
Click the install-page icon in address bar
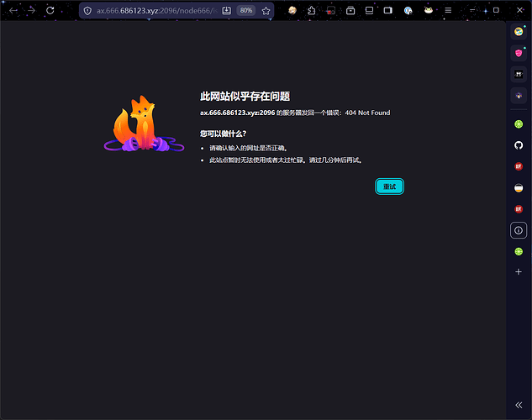point(226,11)
